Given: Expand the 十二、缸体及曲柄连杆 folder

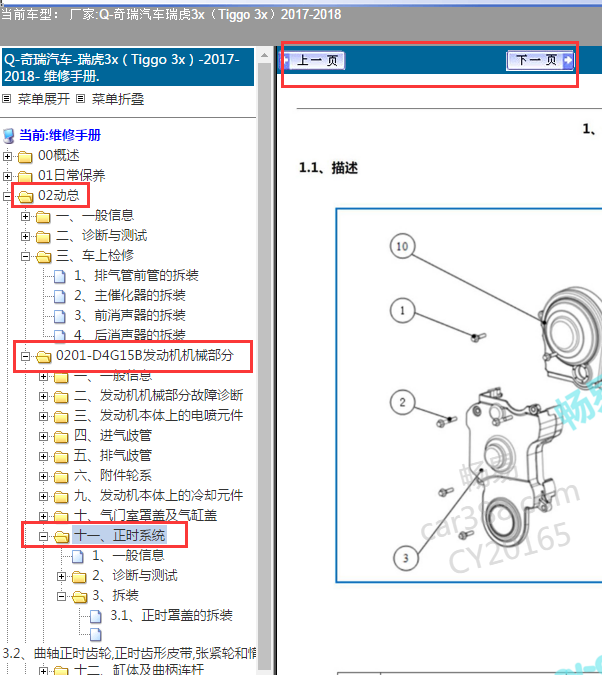Looking at the screenshot, I should click(x=43, y=670).
